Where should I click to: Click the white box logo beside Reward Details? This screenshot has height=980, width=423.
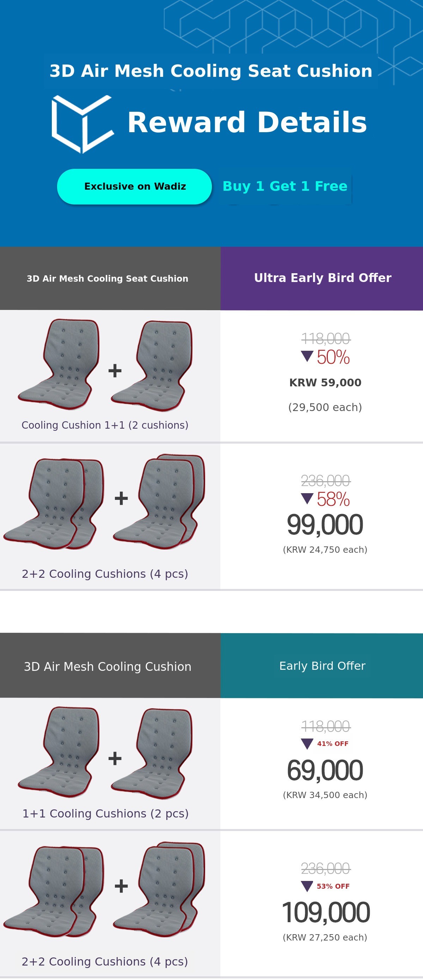[82, 124]
